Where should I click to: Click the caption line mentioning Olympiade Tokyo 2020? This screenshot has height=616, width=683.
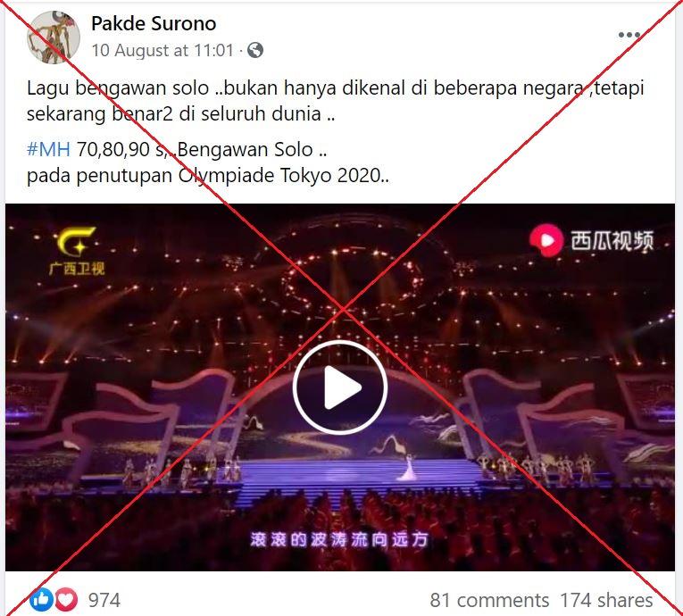[208, 176]
